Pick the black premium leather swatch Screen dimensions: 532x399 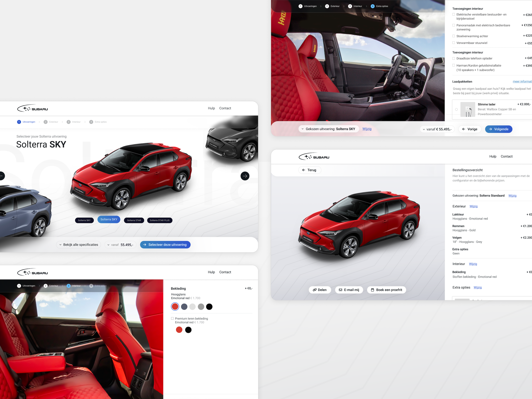[188, 330]
